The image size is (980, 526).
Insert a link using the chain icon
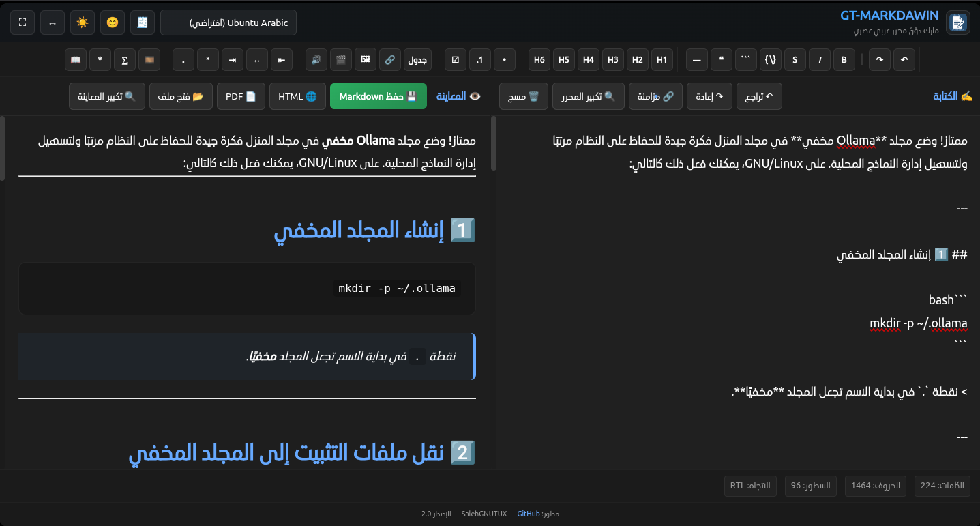[x=389, y=60]
